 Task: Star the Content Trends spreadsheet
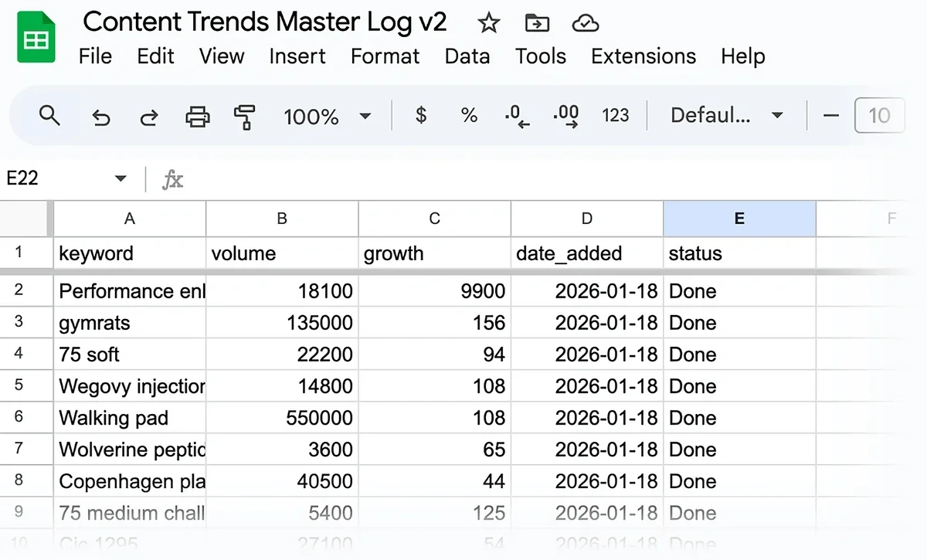coord(488,23)
